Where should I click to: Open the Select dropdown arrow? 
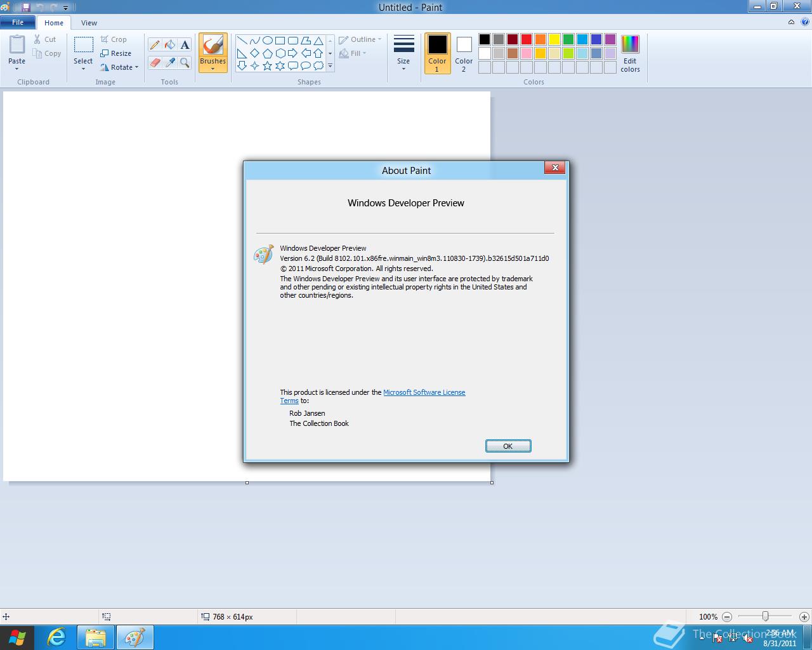[x=83, y=69]
